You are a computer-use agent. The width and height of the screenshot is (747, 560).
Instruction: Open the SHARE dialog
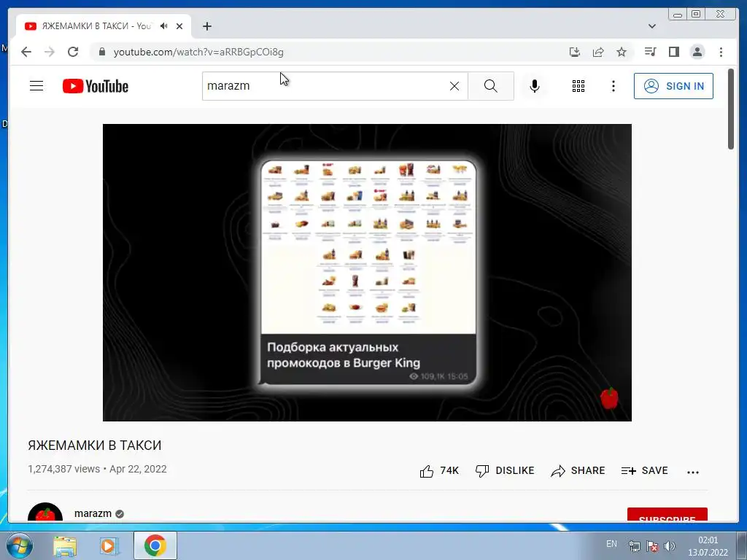[x=578, y=471]
